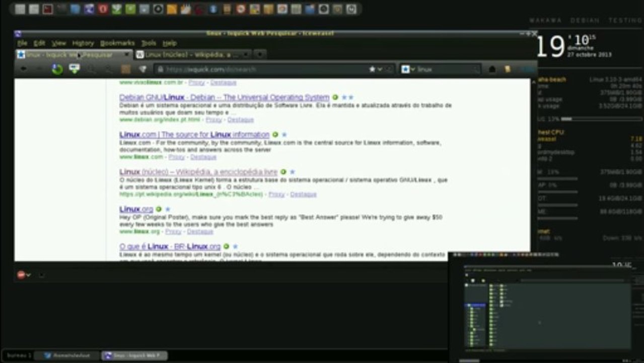Go forward with the browser forward arrow
The width and height of the screenshot is (644, 363).
(38, 69)
